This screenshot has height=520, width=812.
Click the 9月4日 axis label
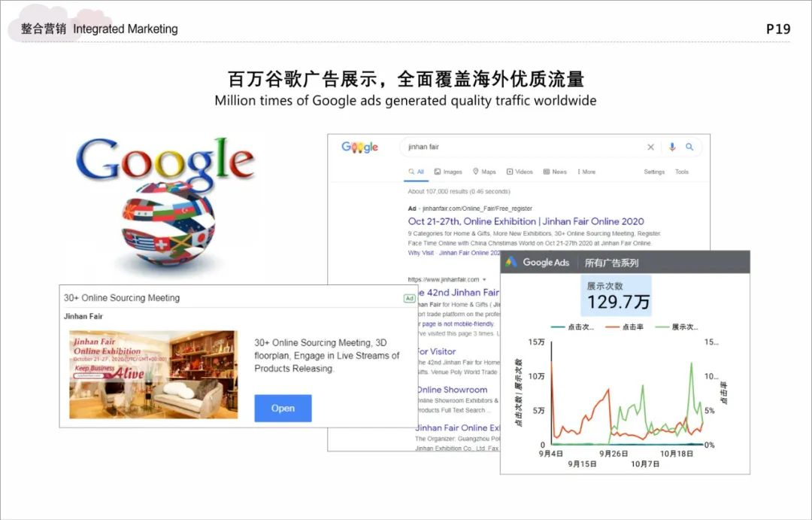[x=551, y=454]
